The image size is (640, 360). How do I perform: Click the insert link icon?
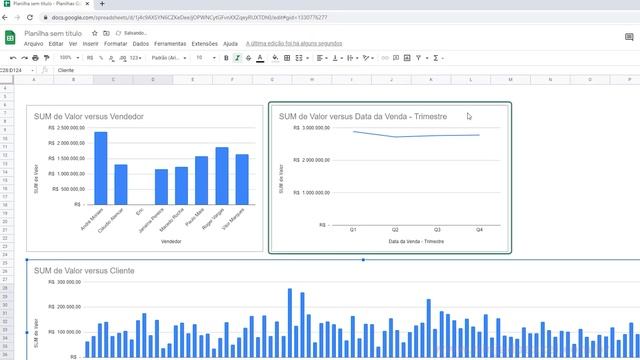click(x=384, y=58)
